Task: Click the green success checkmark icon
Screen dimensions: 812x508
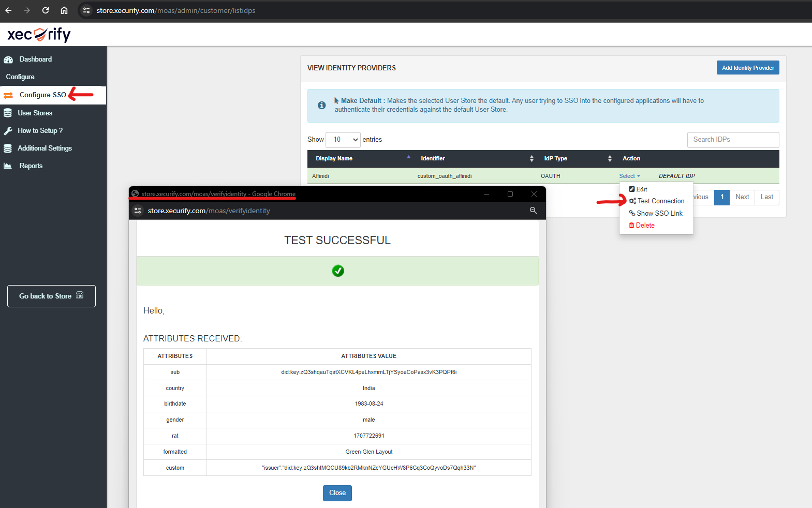Action: tap(338, 271)
